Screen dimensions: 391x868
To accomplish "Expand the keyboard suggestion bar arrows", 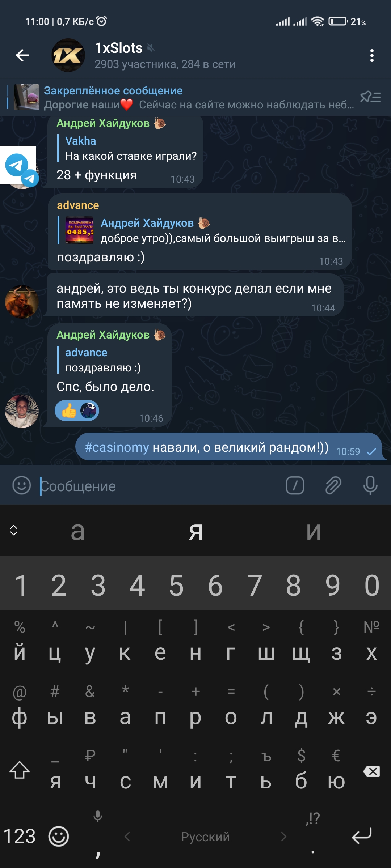I will (14, 530).
